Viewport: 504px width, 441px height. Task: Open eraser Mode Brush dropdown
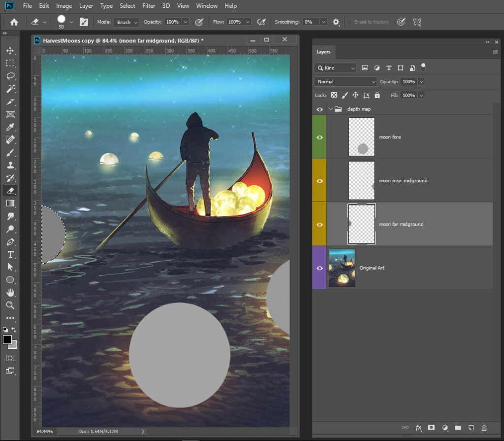tap(126, 22)
